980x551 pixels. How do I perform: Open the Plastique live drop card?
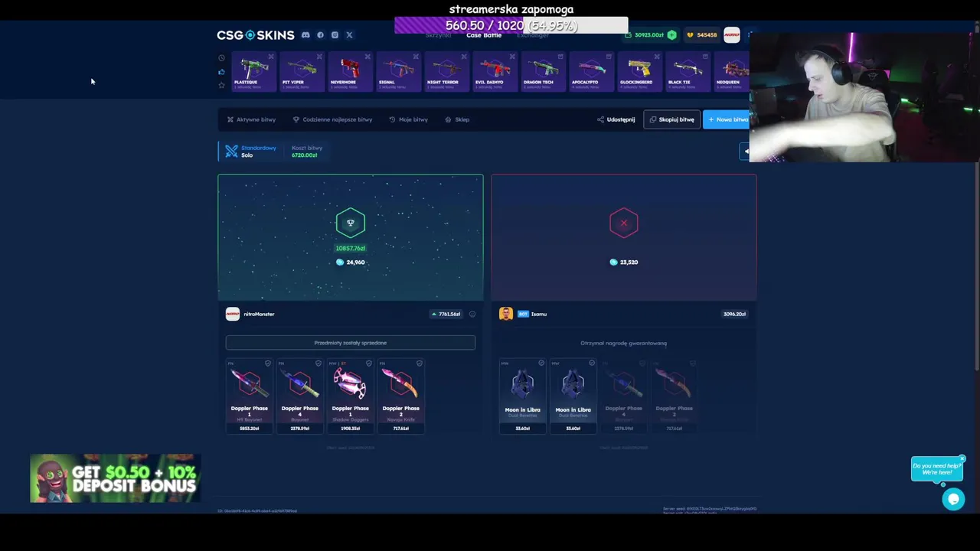point(253,72)
